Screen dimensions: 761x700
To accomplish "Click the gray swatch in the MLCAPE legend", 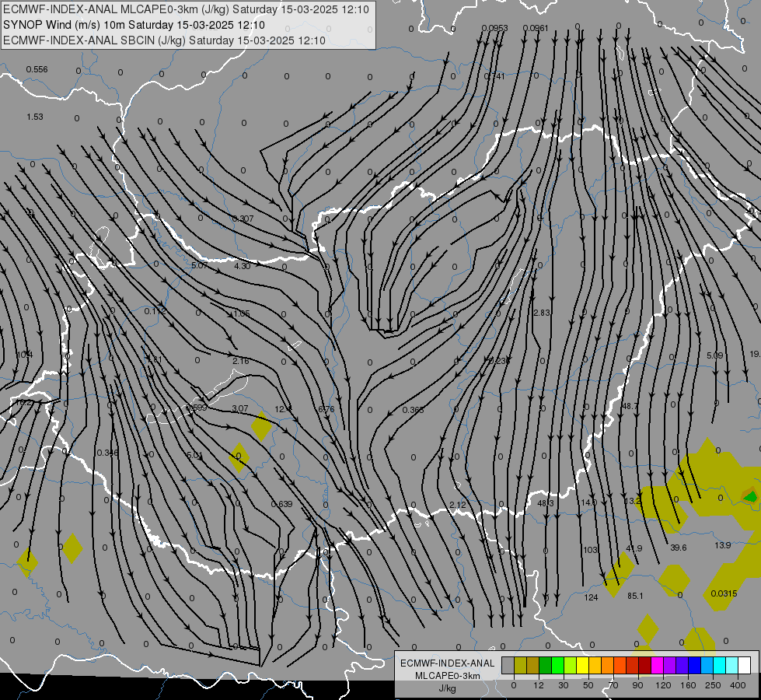I will point(508,666).
